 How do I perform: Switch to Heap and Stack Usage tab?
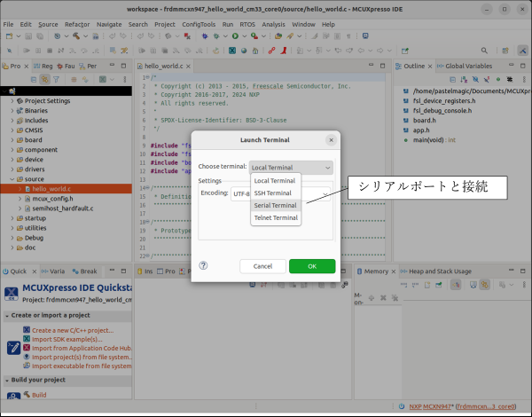coord(434,271)
